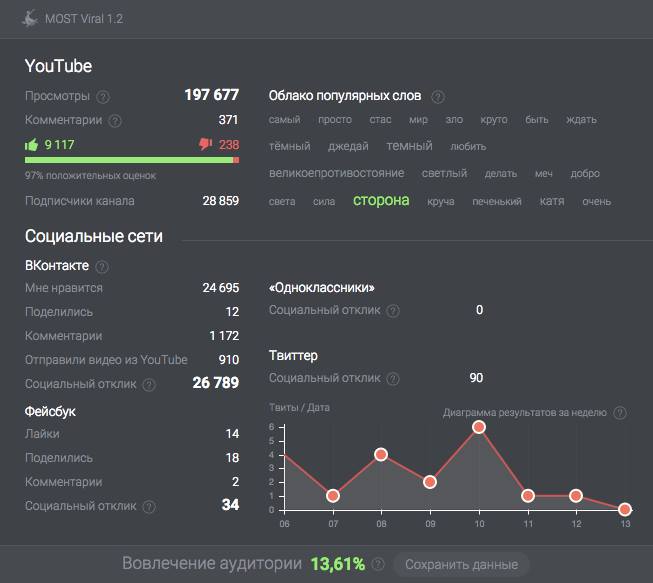This screenshot has height=583, width=653.
Task: Click the Твиты / Дата chart label
Action: pyautogui.click(x=299, y=408)
